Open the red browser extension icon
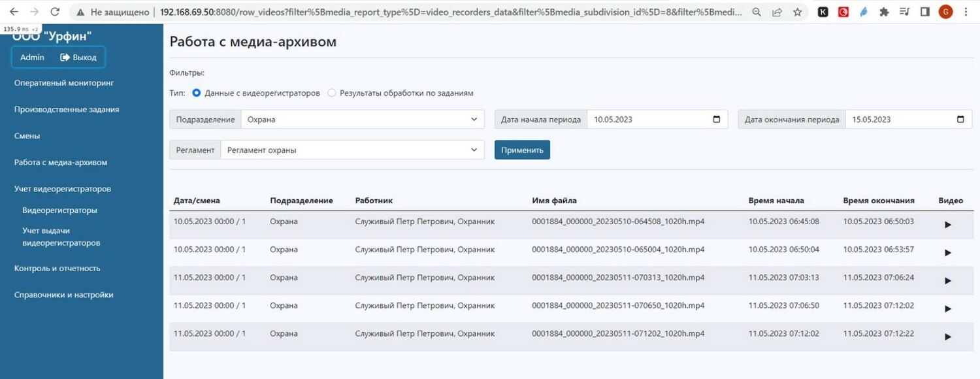 843,12
